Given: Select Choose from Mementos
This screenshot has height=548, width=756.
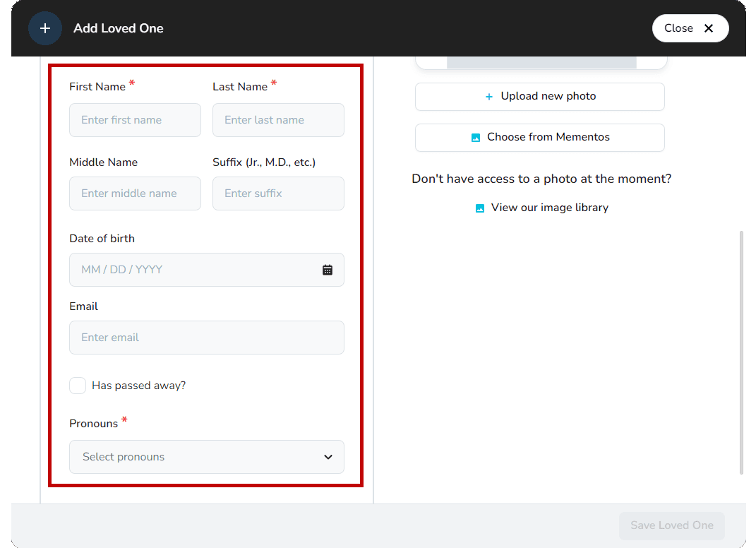Looking at the screenshot, I should 539,138.
